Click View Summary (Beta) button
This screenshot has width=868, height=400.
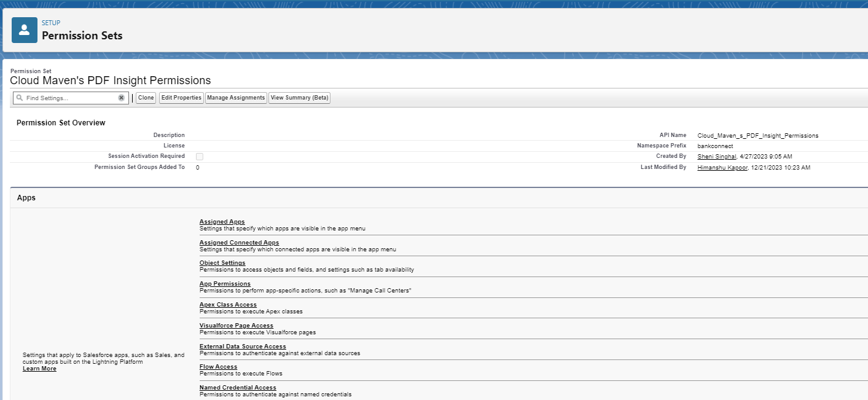(300, 98)
